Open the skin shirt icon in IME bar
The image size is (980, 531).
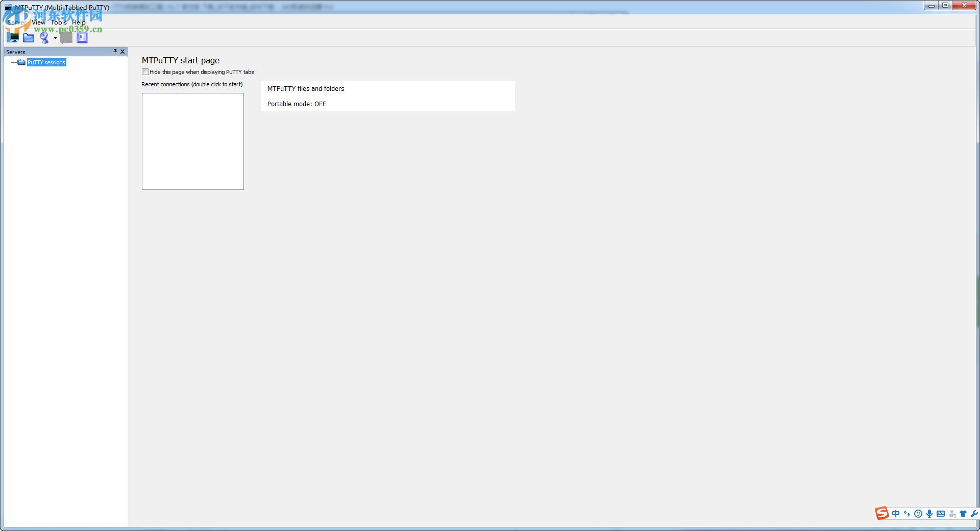[963, 514]
